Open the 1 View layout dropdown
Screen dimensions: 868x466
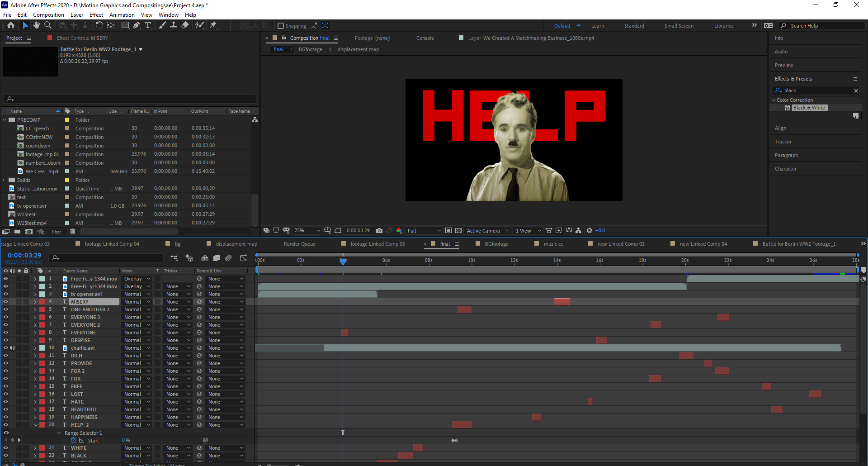click(x=528, y=231)
